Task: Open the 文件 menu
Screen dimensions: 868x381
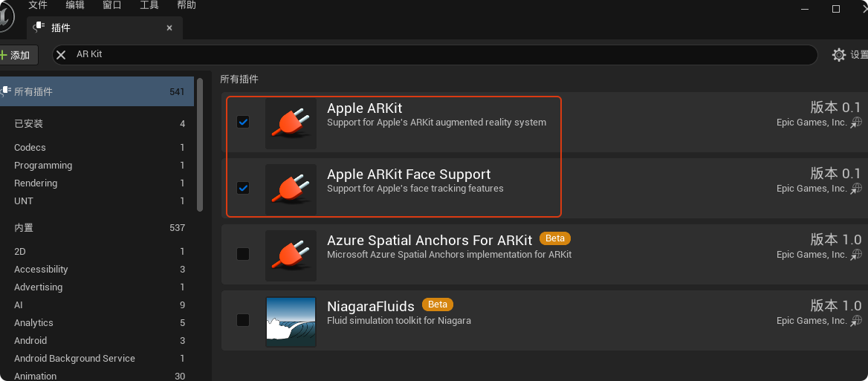Action: (38, 5)
